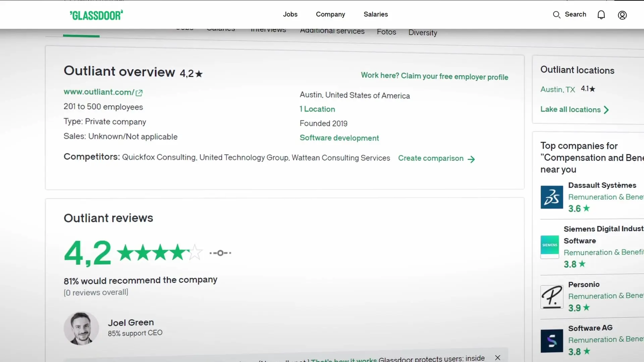Click the Software AG logo
The width and height of the screenshot is (644, 362).
[x=552, y=341]
